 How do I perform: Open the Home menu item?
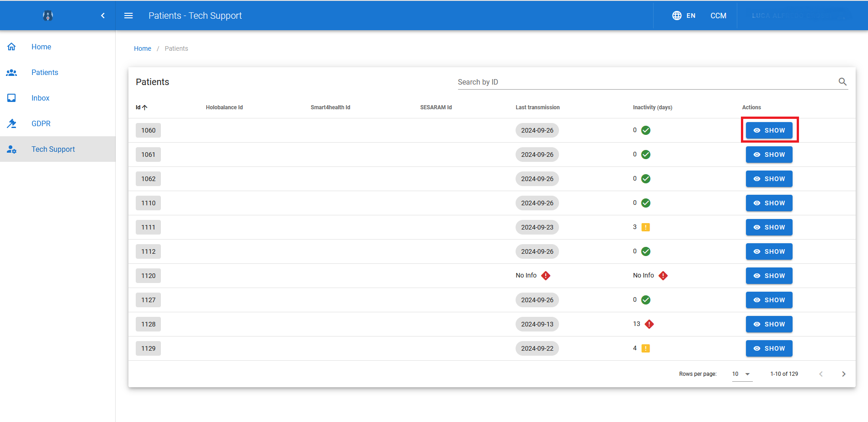(58, 47)
